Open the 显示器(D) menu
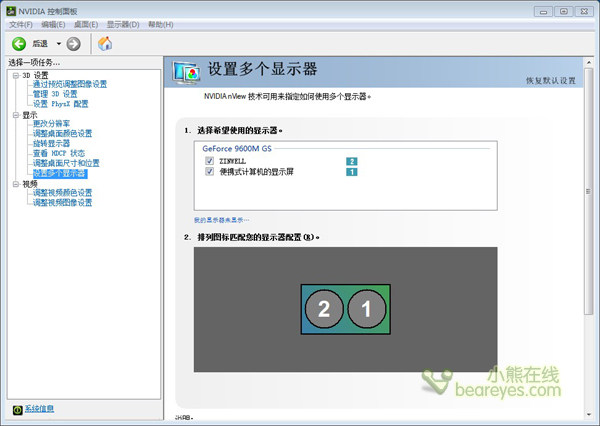600x426 pixels. [123, 25]
